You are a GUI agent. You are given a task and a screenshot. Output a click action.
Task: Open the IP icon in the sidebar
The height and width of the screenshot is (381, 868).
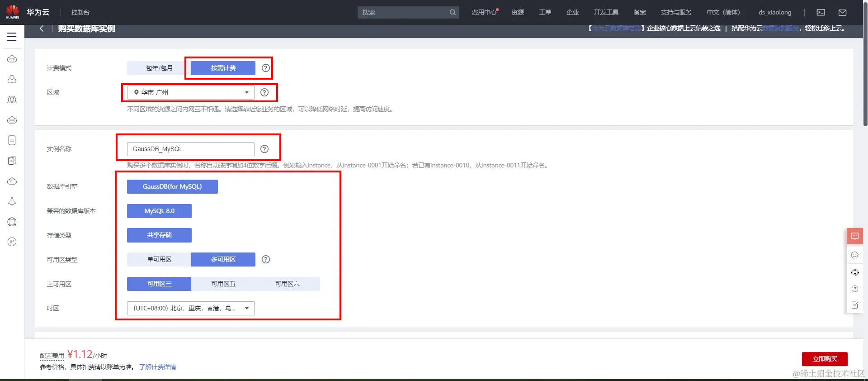[x=12, y=242]
